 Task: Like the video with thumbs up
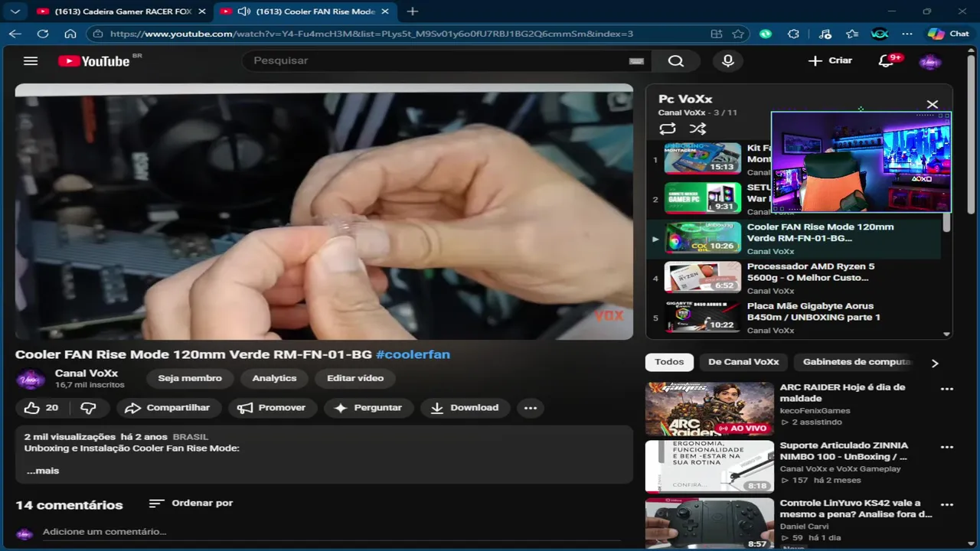coord(41,408)
